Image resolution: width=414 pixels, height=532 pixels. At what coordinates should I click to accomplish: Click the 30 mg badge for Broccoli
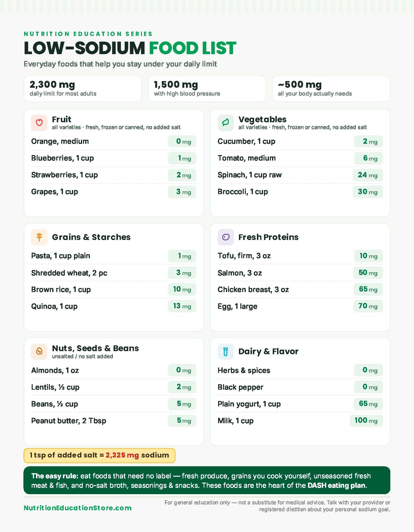click(368, 192)
